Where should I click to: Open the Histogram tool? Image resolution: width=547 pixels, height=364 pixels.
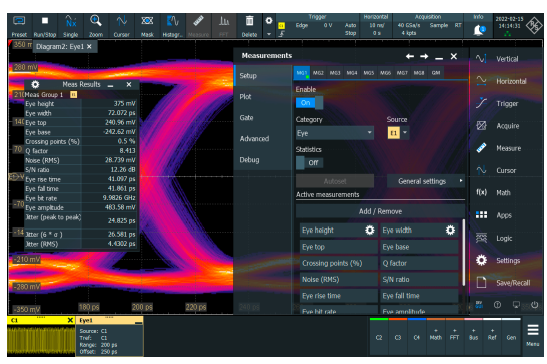click(x=172, y=26)
